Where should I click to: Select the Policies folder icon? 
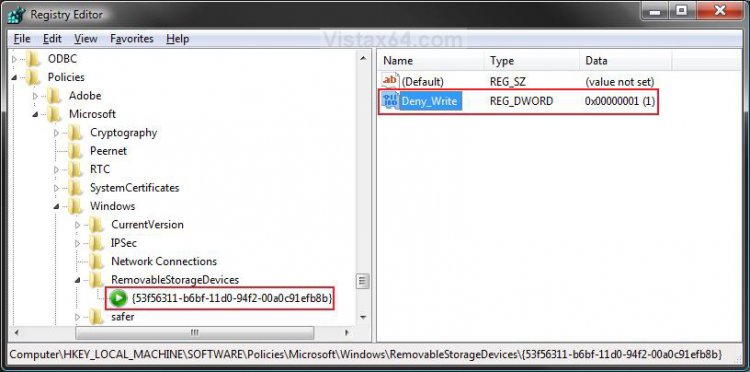click(x=33, y=77)
